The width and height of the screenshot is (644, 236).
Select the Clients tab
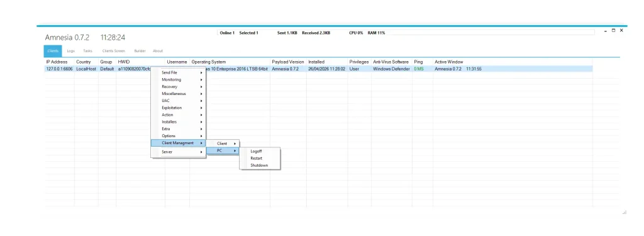click(53, 51)
